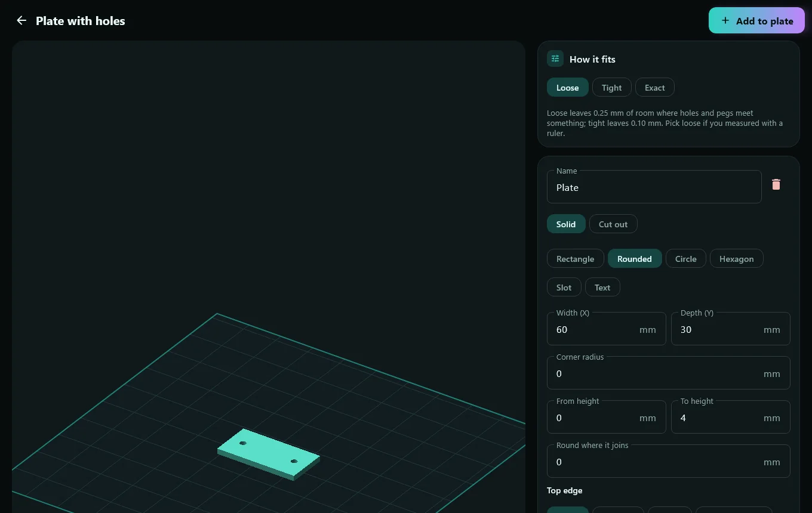Click the back arrow icon
Image resolution: width=812 pixels, height=513 pixels.
tap(21, 20)
